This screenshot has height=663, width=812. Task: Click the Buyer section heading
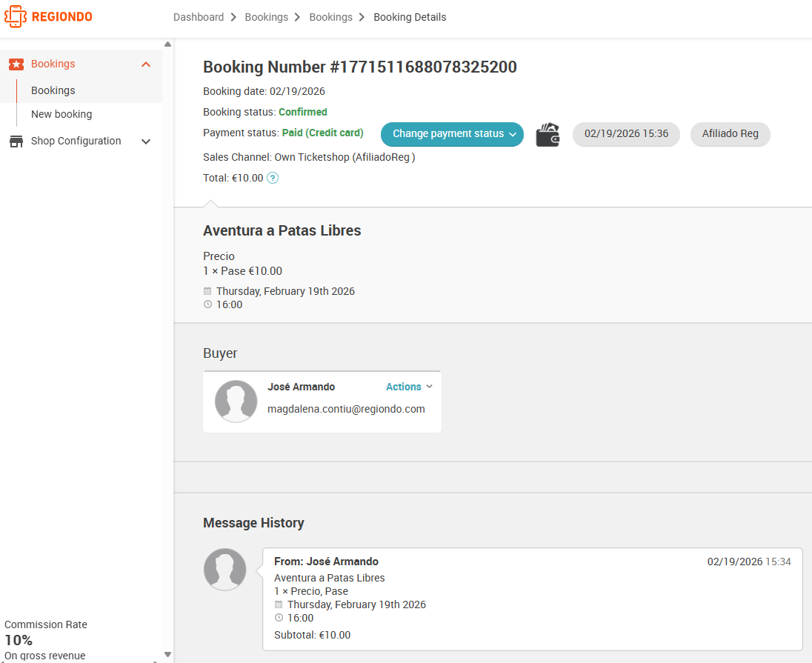click(x=220, y=353)
